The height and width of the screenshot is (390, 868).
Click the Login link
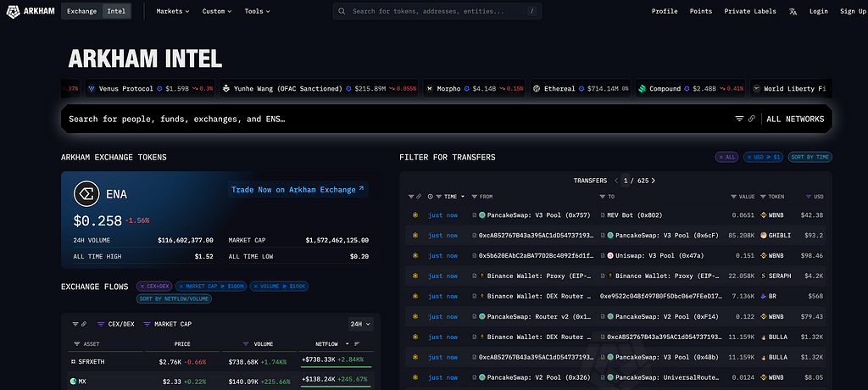818,11
